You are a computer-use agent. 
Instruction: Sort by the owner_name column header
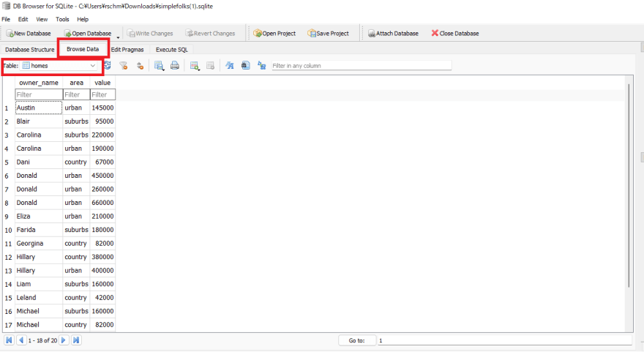(39, 83)
